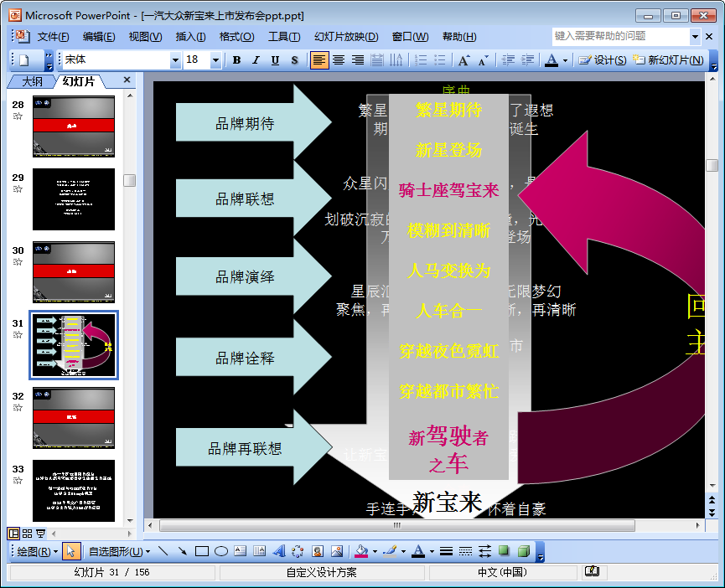725x588 pixels.
Task: Add a new slide (新幻灯片)
Action: click(x=668, y=60)
